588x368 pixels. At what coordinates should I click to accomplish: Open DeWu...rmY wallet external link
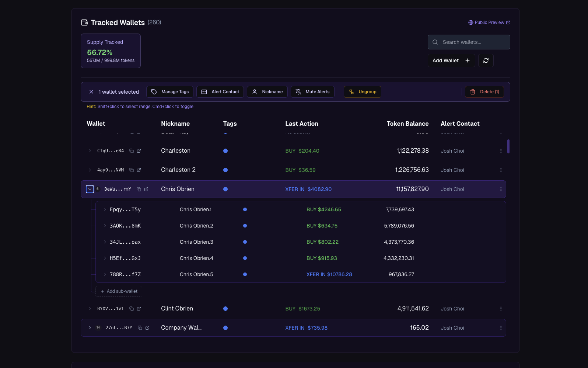point(146,189)
